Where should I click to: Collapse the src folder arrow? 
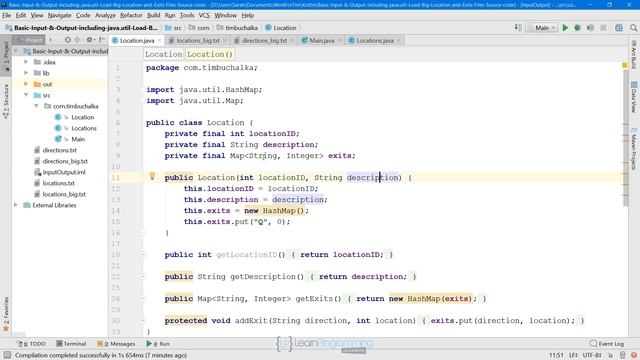click(x=26, y=95)
